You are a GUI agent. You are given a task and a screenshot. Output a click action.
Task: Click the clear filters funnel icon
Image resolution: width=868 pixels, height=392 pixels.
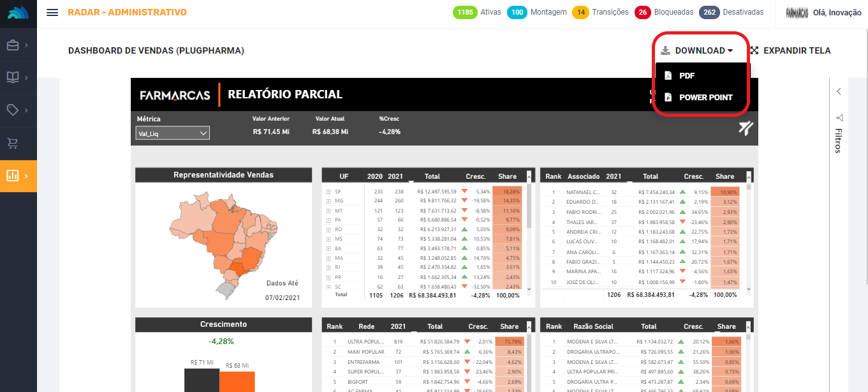[746, 128]
